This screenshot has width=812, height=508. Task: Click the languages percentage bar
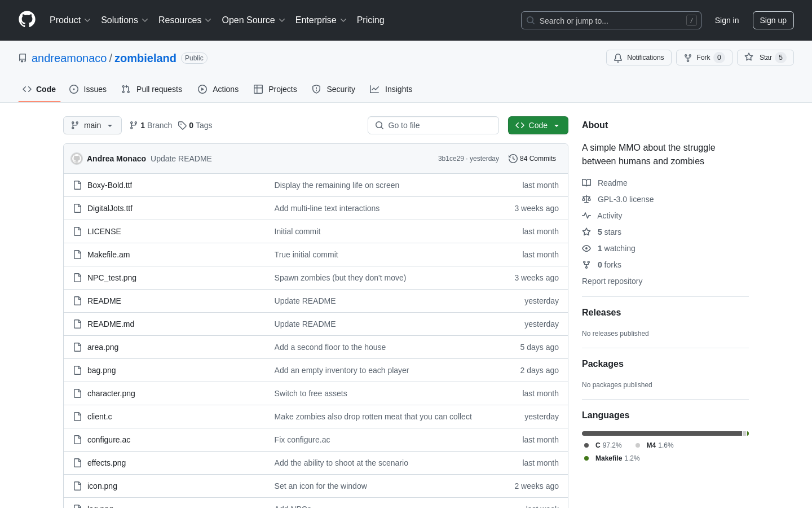click(665, 433)
